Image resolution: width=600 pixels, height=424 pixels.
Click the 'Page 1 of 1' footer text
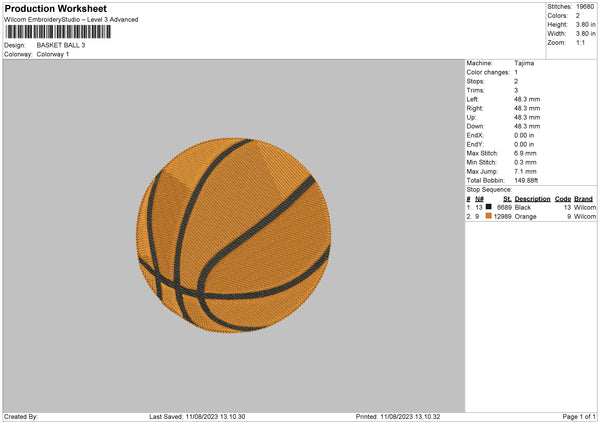tap(579, 417)
